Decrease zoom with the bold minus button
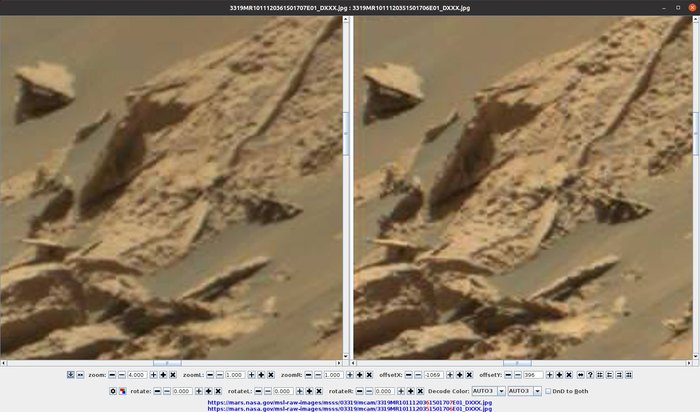 tap(112, 375)
